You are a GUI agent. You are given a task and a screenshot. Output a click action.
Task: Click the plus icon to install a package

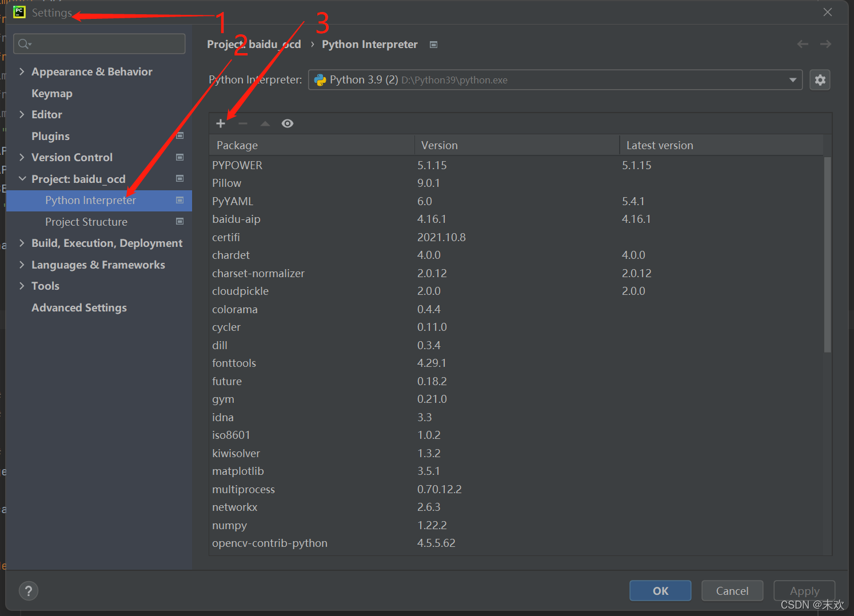[221, 123]
